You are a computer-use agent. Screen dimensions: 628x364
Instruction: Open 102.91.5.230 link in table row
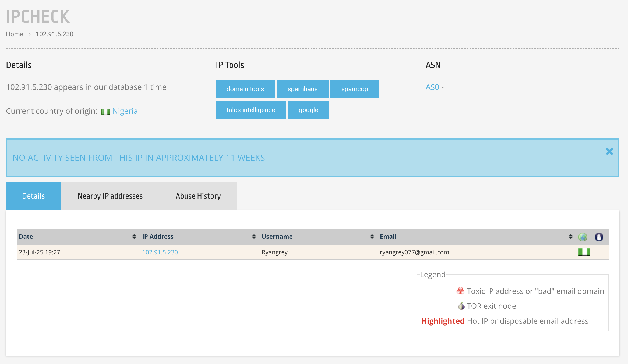[160, 252]
